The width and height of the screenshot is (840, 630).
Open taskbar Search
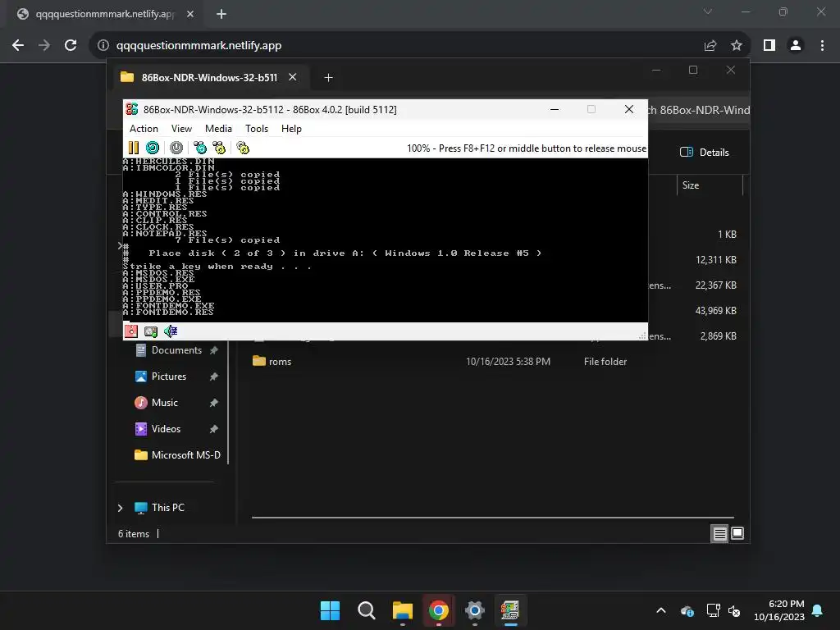[367, 610]
